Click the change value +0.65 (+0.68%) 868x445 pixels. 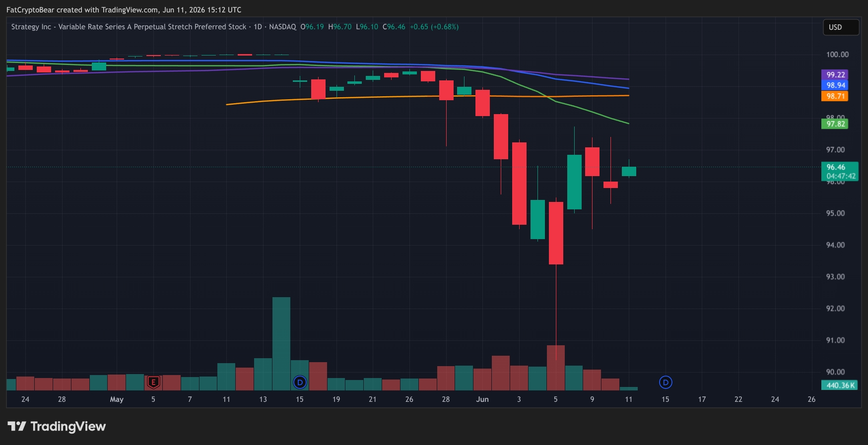(x=434, y=27)
